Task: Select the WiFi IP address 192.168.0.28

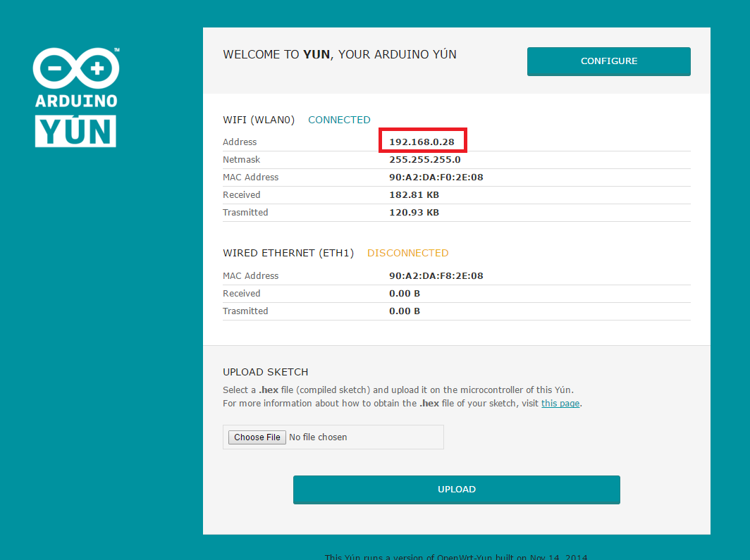Action: pos(422,142)
